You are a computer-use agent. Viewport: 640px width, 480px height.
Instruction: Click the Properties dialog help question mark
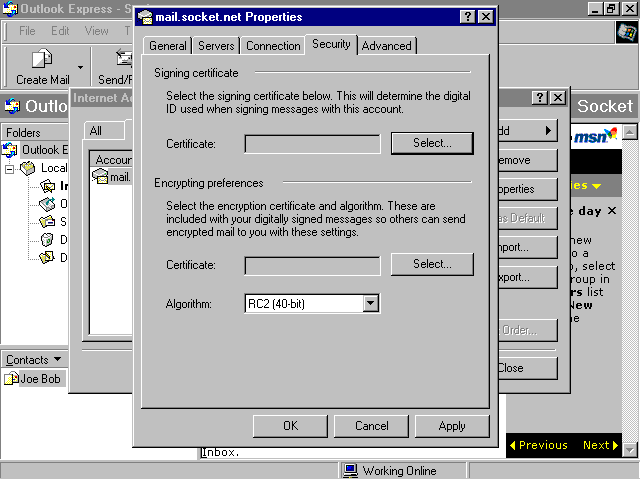[x=468, y=17]
